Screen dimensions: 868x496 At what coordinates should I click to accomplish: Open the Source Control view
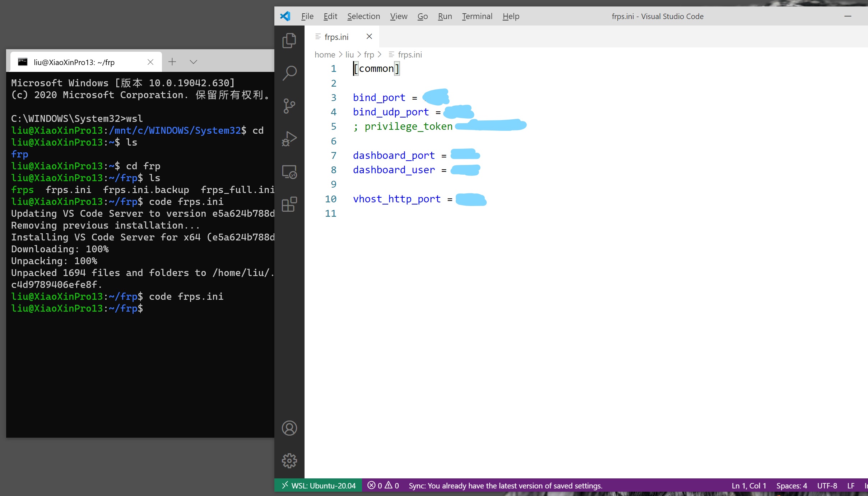point(289,106)
